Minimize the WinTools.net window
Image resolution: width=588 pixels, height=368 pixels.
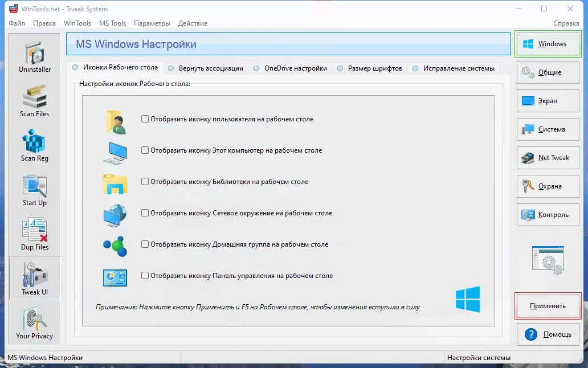(518, 9)
